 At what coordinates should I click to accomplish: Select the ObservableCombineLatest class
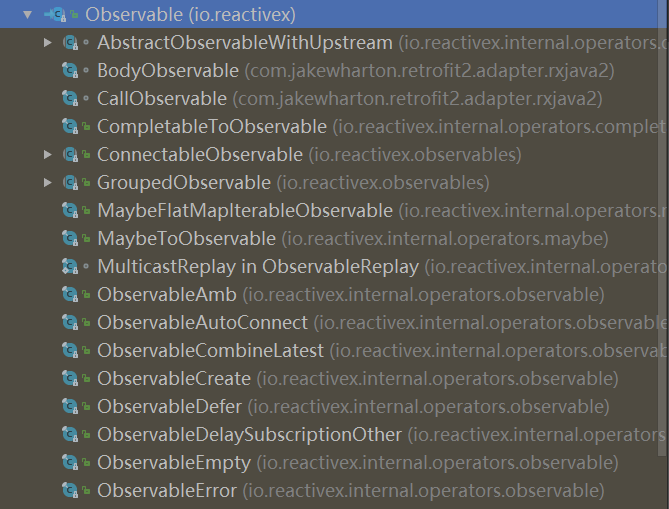[210, 351]
